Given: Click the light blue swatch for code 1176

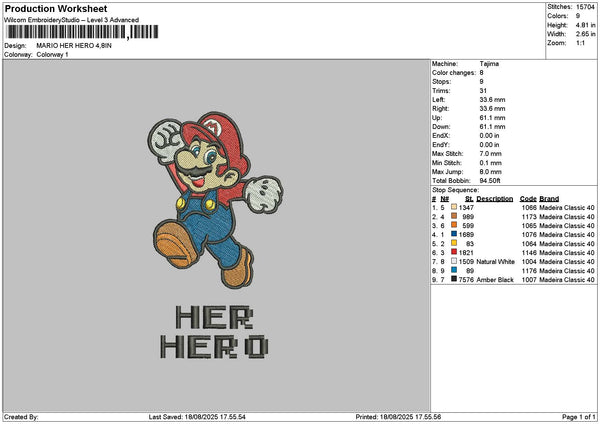Looking at the screenshot, I should click(454, 270).
